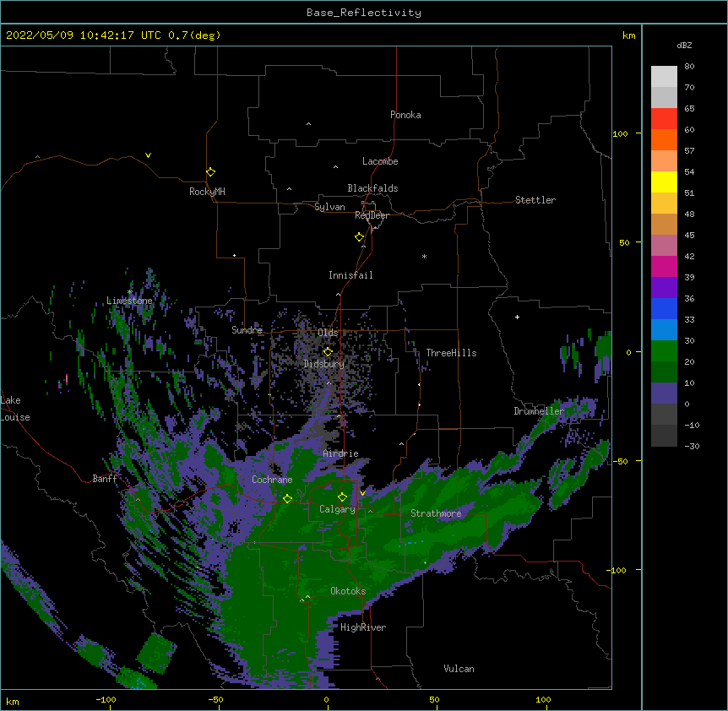Click the Didsbury town label

324,364
